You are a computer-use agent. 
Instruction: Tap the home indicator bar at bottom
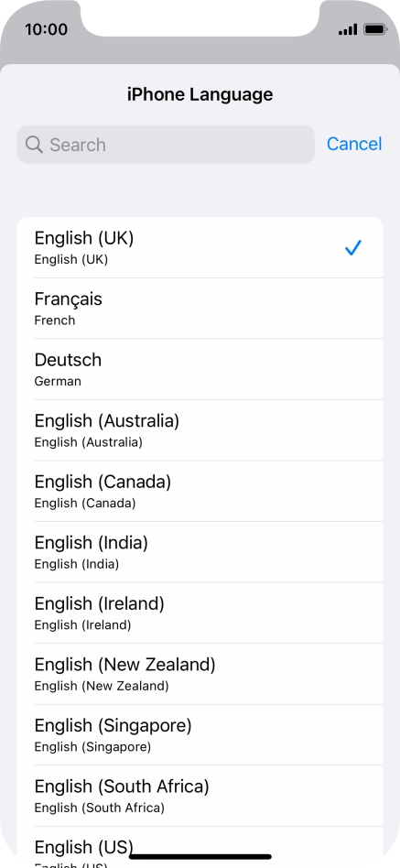point(200,856)
